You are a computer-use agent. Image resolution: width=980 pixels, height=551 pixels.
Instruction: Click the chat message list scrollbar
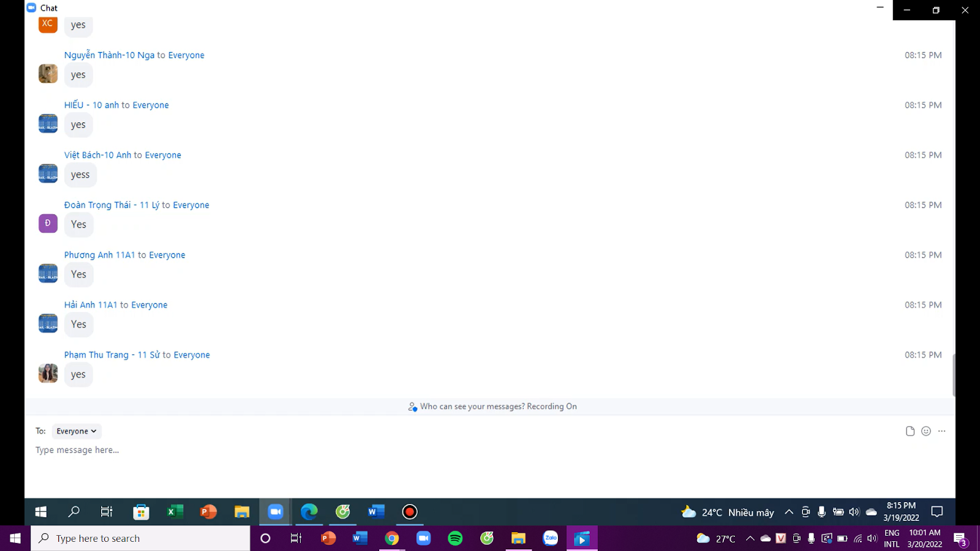coord(954,375)
